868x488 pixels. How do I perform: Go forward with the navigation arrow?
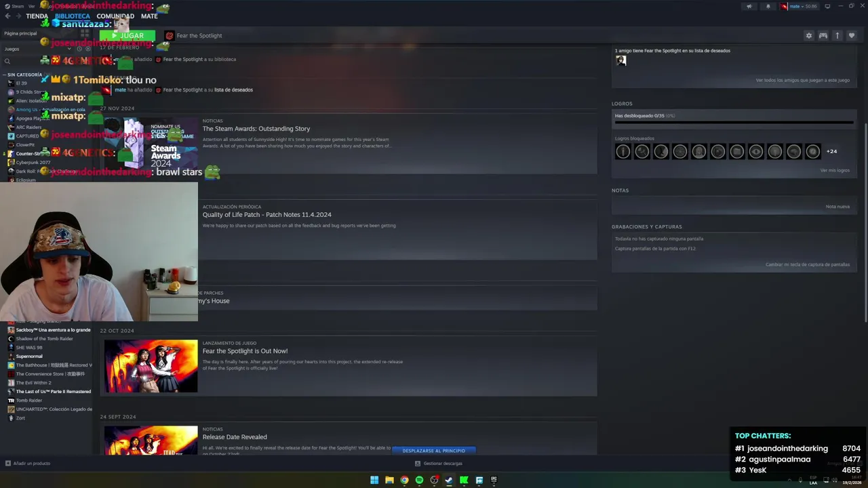pos(18,16)
